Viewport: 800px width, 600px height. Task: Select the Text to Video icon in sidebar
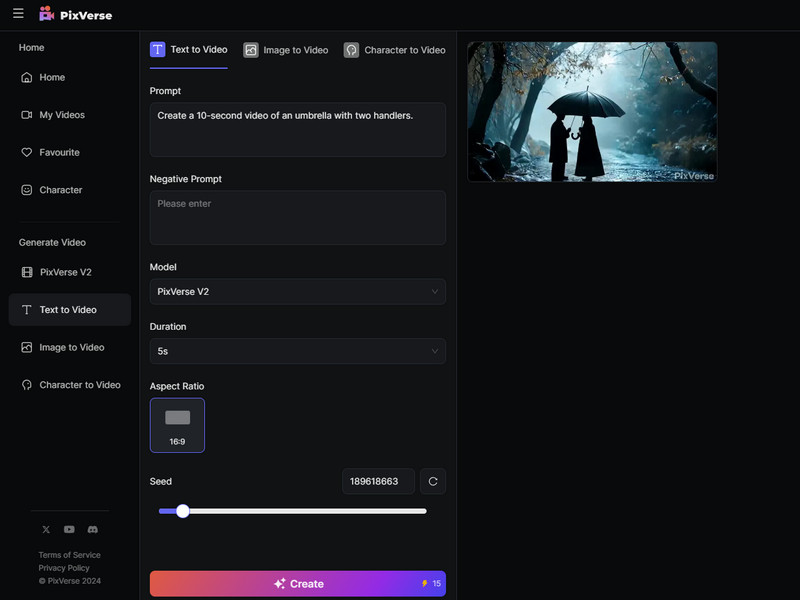pos(25,309)
